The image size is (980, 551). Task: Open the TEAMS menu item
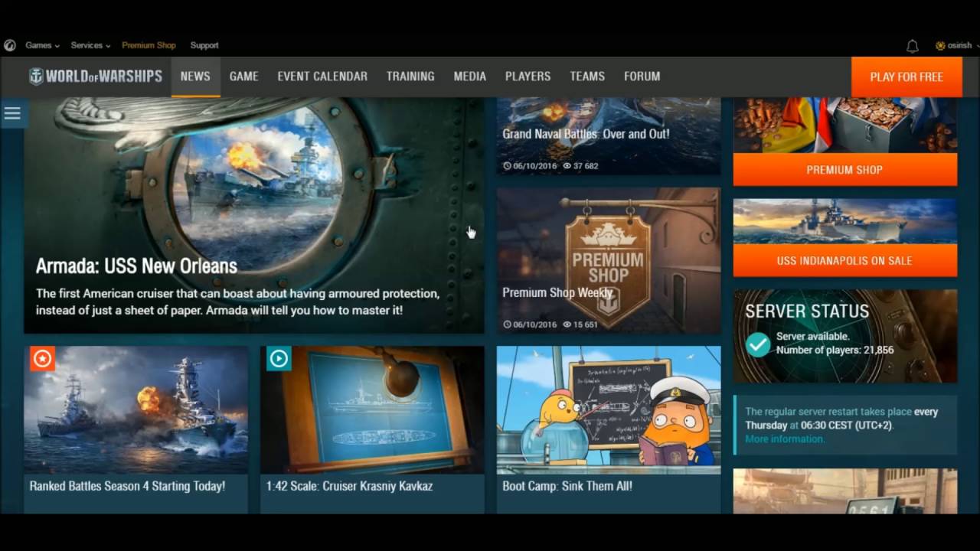pos(587,77)
